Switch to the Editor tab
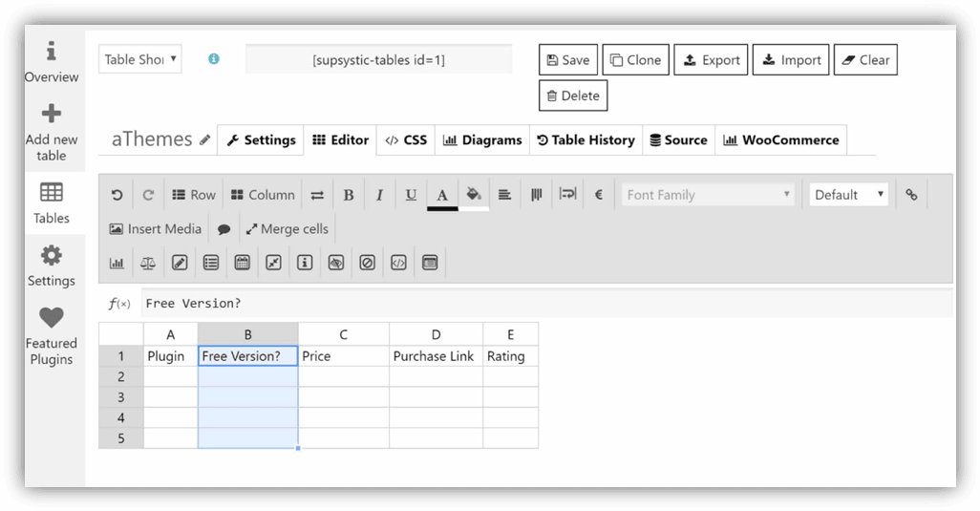The image size is (980, 511). pos(340,140)
